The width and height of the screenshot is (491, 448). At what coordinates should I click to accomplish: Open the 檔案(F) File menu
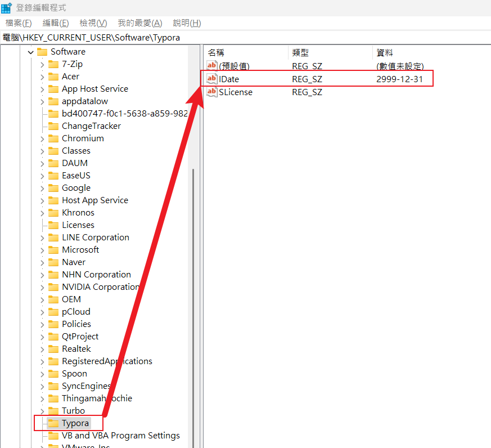[x=19, y=23]
